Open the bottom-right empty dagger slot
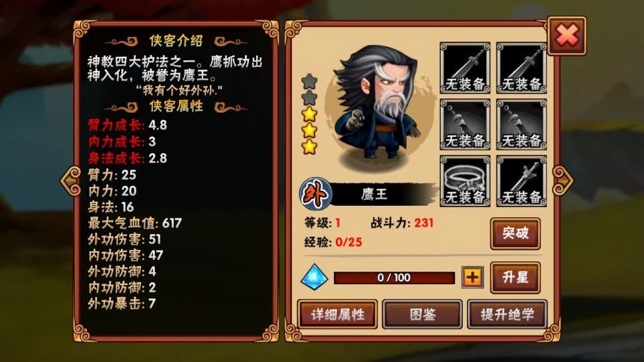 (521, 181)
